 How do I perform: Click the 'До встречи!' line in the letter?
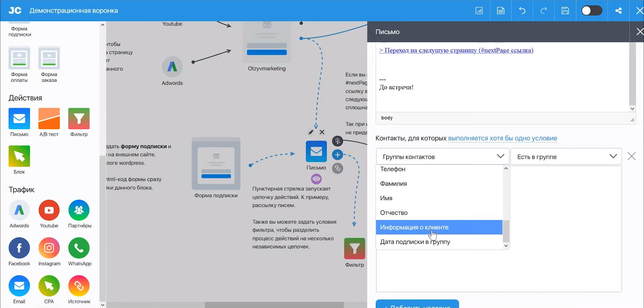point(396,87)
